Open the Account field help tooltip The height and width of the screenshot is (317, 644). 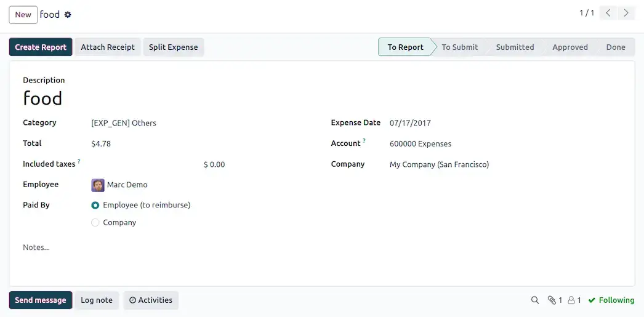click(x=364, y=141)
